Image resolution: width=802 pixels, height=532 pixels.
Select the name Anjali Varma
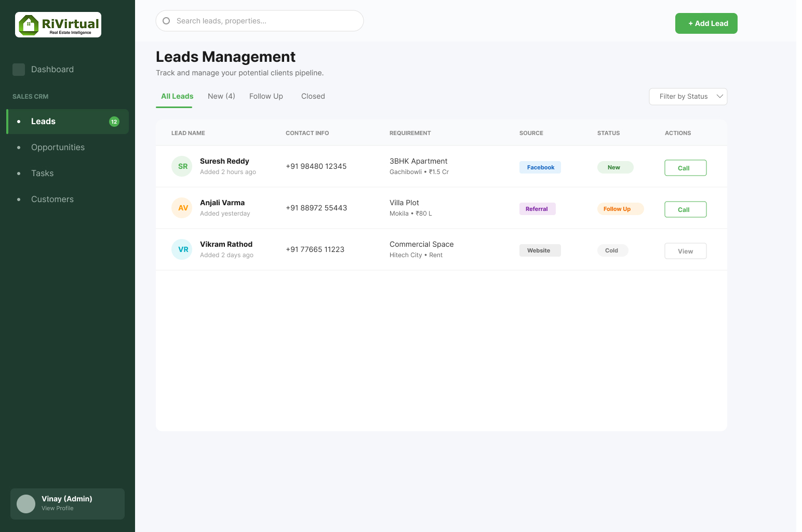(222, 203)
